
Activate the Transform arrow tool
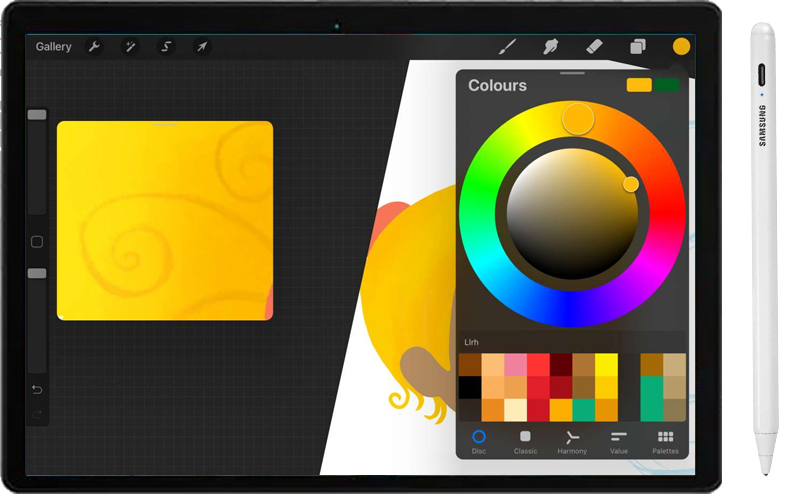pyautogui.click(x=202, y=47)
